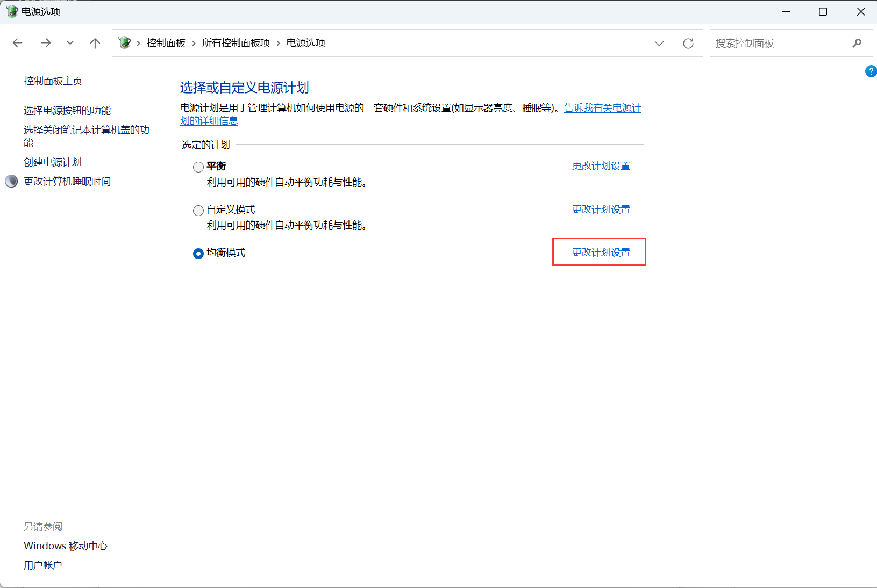Expand chevron after 控制面板 breadcrumb
Screen dimensions: 877x588
coord(194,43)
